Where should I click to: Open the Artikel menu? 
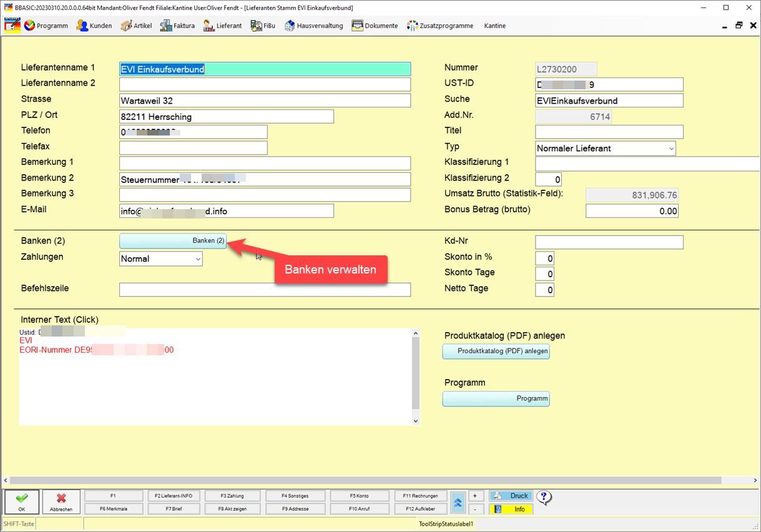pos(136,26)
